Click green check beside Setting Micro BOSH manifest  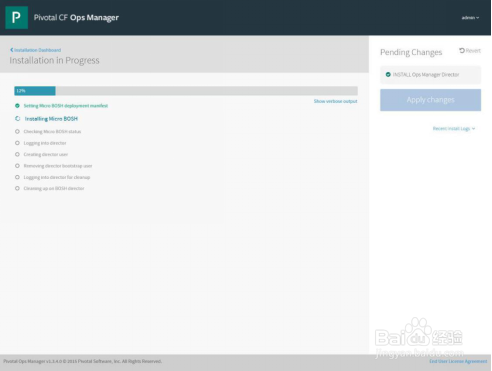pos(17,106)
